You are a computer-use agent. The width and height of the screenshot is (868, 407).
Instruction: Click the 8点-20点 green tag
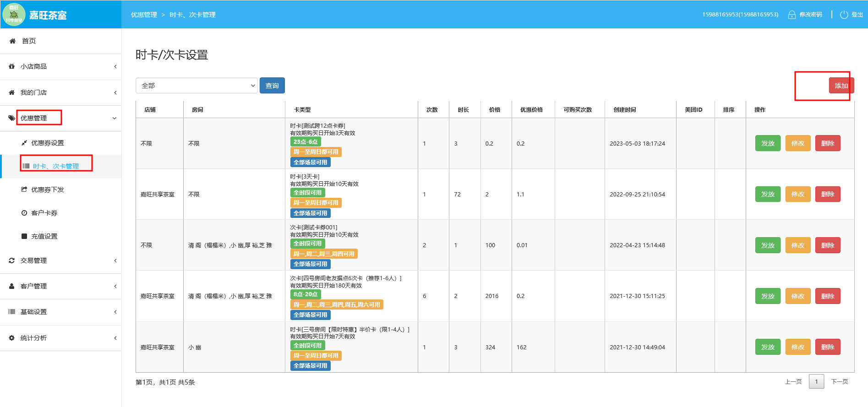(x=306, y=294)
